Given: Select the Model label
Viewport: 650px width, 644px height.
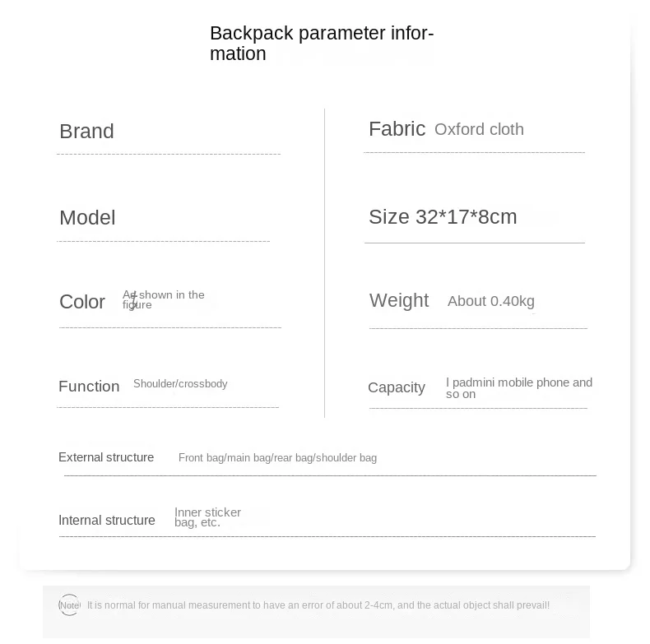Looking at the screenshot, I should pyautogui.click(x=87, y=218).
